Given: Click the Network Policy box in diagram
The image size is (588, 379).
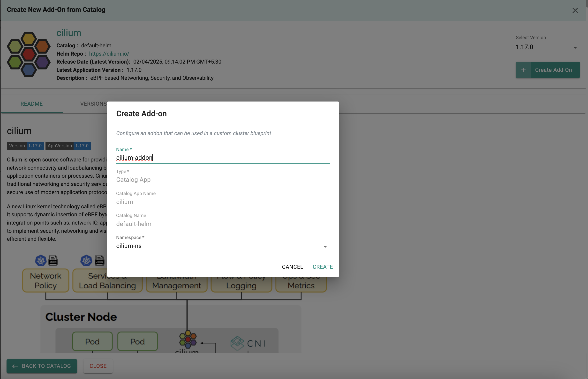Looking at the screenshot, I should click(45, 281).
